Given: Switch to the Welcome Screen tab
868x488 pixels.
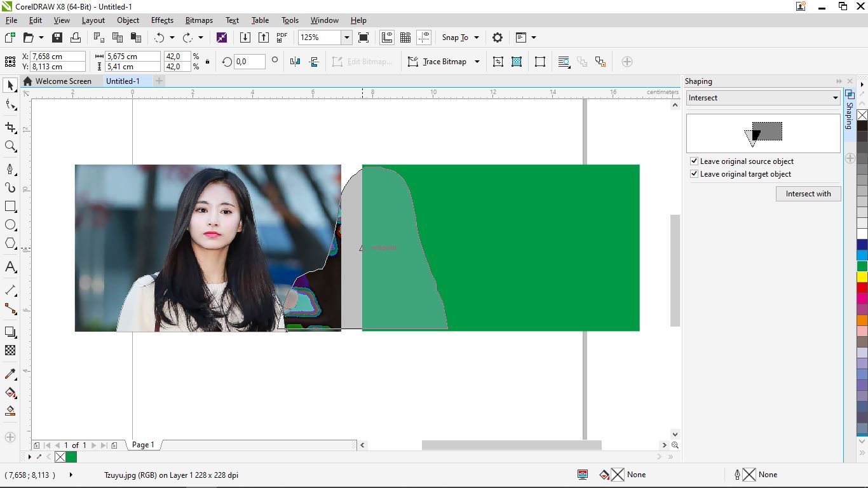Looking at the screenshot, I should click(63, 81).
